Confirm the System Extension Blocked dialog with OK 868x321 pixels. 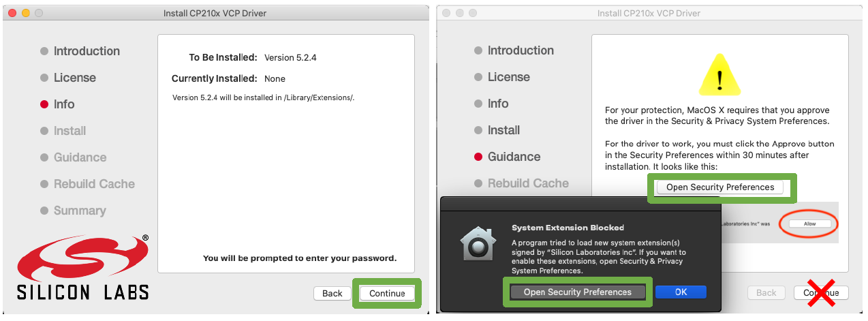[681, 292]
